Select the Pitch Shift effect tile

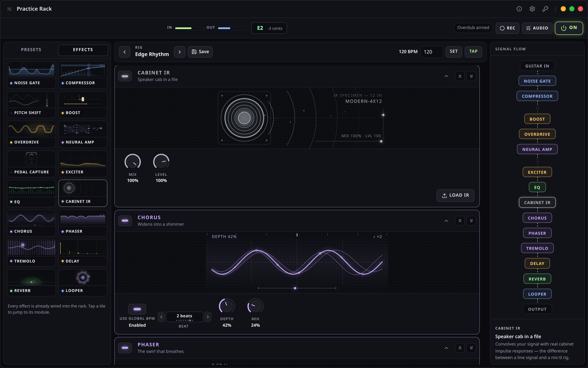31,105
